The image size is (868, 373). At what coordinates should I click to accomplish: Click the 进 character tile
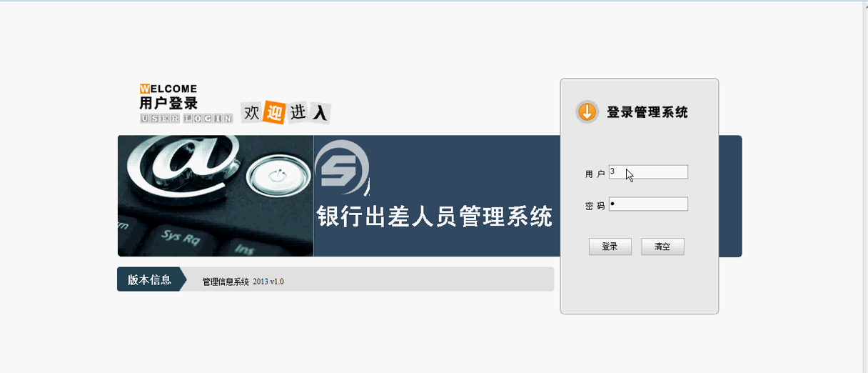pos(298,112)
